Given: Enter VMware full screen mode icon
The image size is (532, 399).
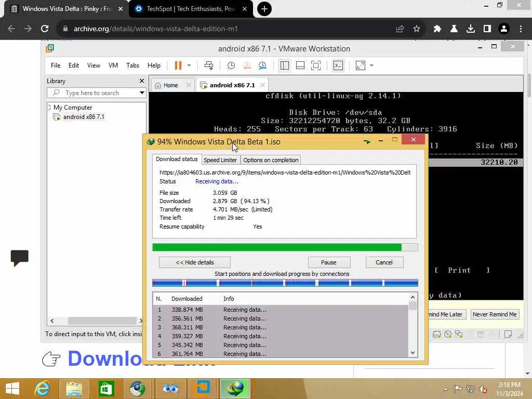Looking at the screenshot, I should pyautogui.click(x=316, y=65).
